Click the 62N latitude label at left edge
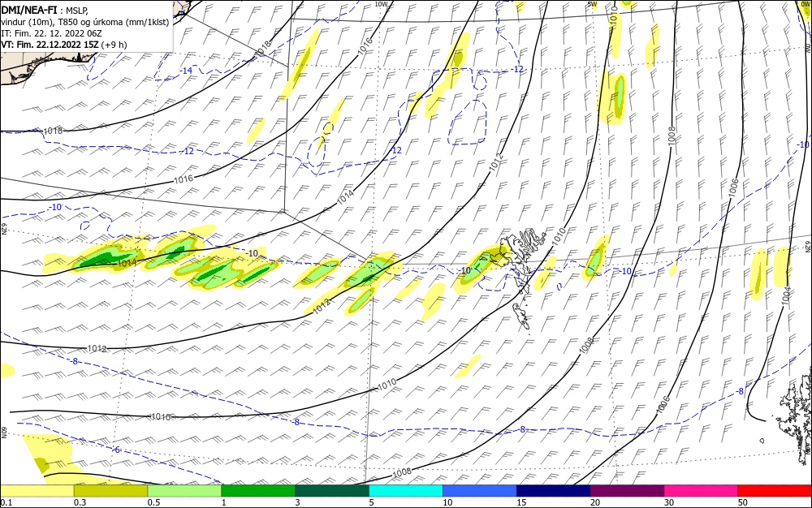 pyautogui.click(x=3, y=228)
